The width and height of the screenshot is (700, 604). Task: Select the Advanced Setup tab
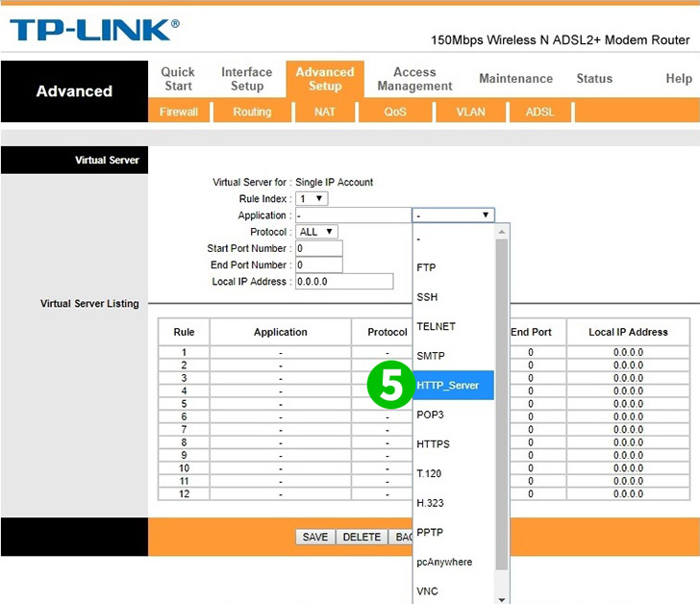coord(325,79)
